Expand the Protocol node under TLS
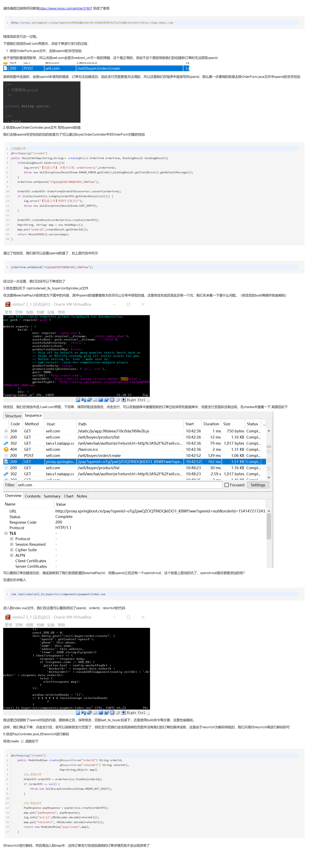Image resolution: width=312 pixels, height=868 pixels. pos(12,539)
